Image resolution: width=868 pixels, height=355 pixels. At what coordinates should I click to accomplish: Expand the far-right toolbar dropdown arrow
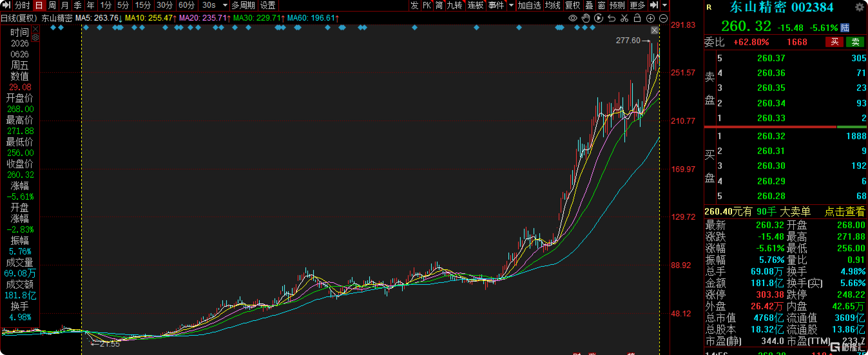point(664,5)
